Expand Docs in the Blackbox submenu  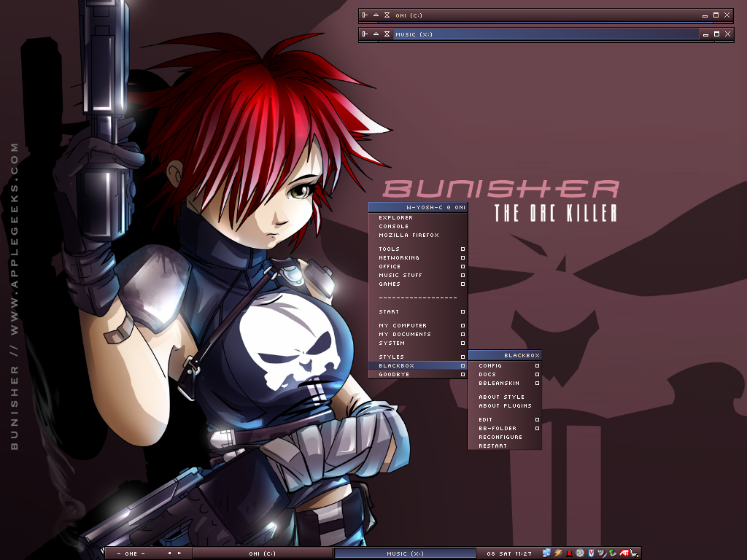pyautogui.click(x=505, y=374)
